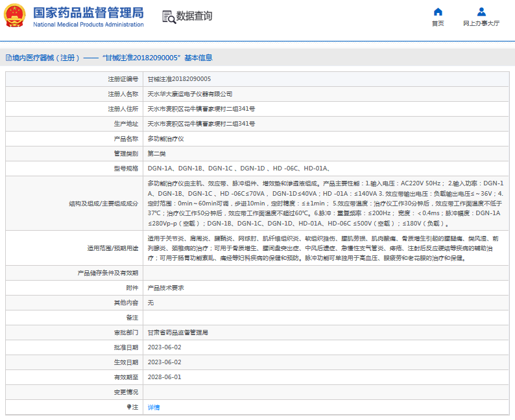Click 适用于关节炎 intended use description text
The width and height of the screenshot is (515, 420).
tap(323, 248)
